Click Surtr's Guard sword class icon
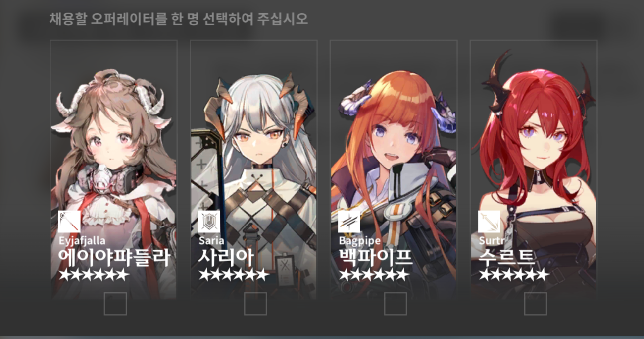The image size is (644, 339). pyautogui.click(x=489, y=222)
